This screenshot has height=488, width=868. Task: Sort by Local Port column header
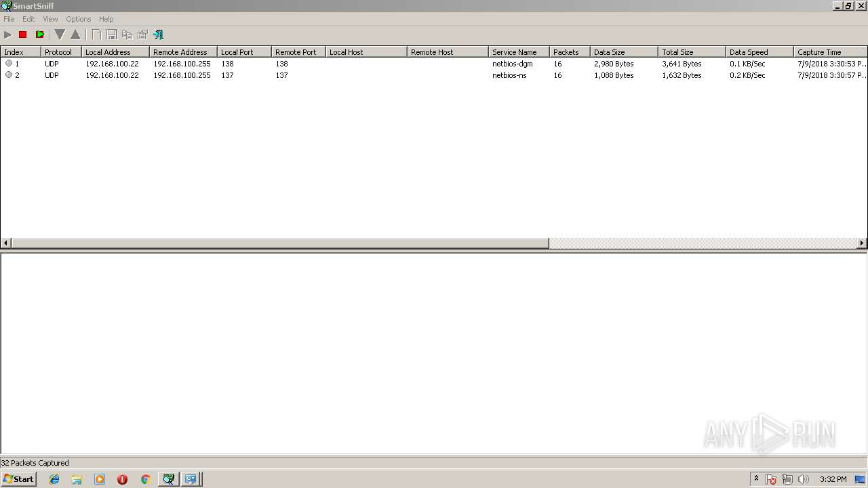244,52
